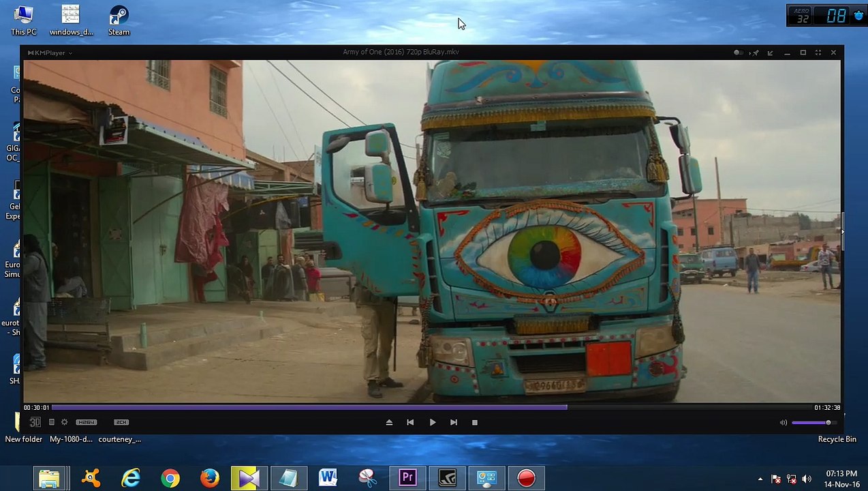The width and height of the screenshot is (868, 491).
Task: Mute the KMPlayer speaker icon
Action: [784, 423]
